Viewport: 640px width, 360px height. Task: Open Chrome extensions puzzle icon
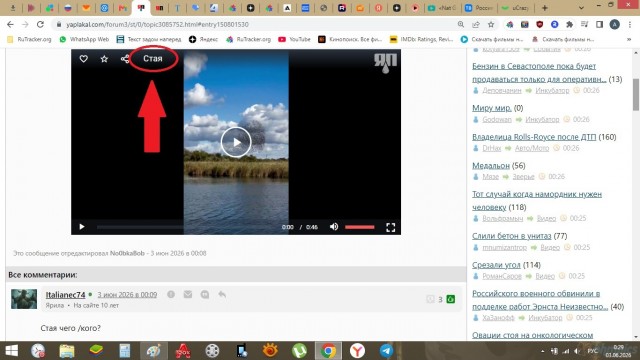click(569, 24)
